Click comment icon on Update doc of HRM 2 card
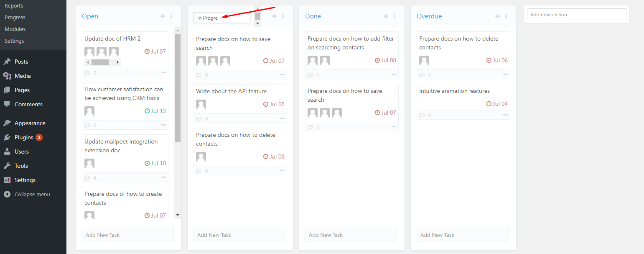Image resolution: width=644 pixels, height=254 pixels. [87, 73]
